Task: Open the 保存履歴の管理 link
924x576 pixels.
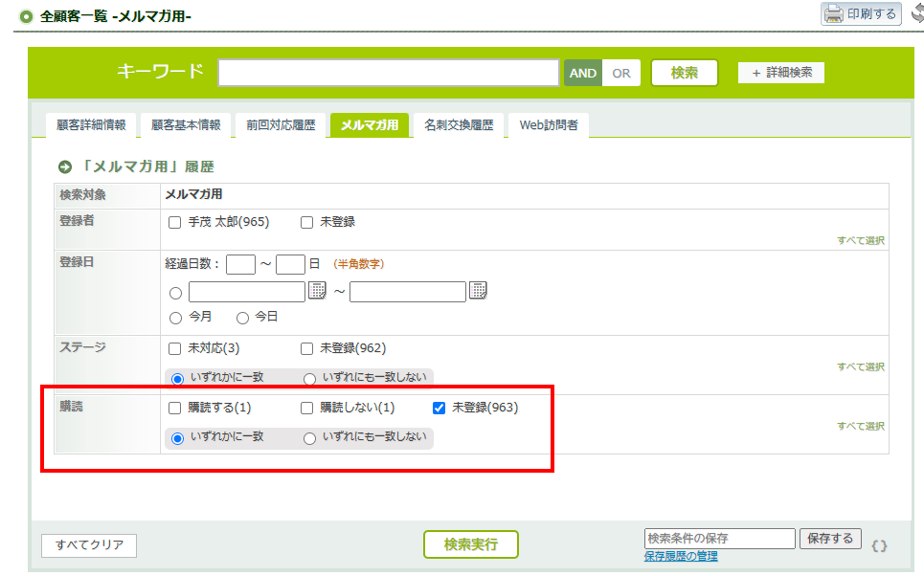Action: 681,556
